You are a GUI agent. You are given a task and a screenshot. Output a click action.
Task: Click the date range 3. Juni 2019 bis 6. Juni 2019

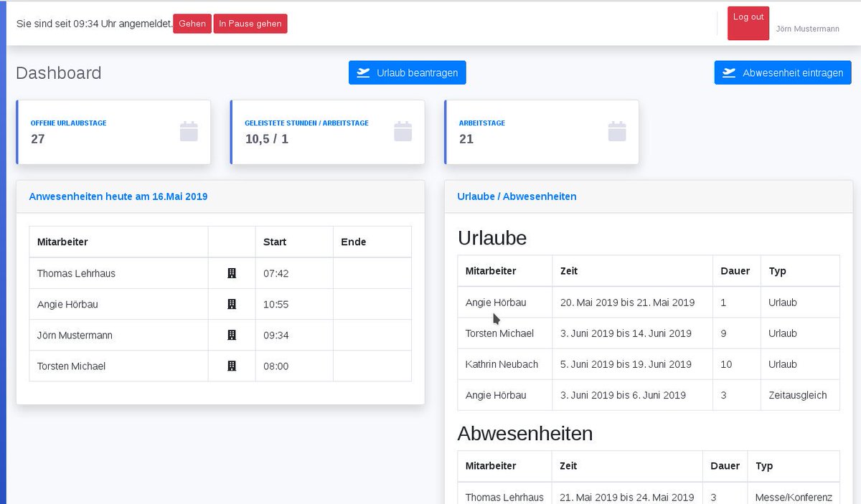623,395
